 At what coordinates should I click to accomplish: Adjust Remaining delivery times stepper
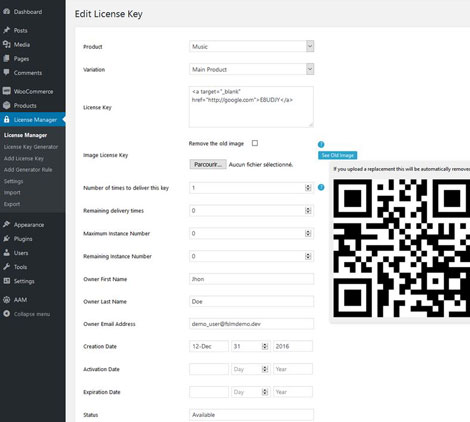[308, 211]
